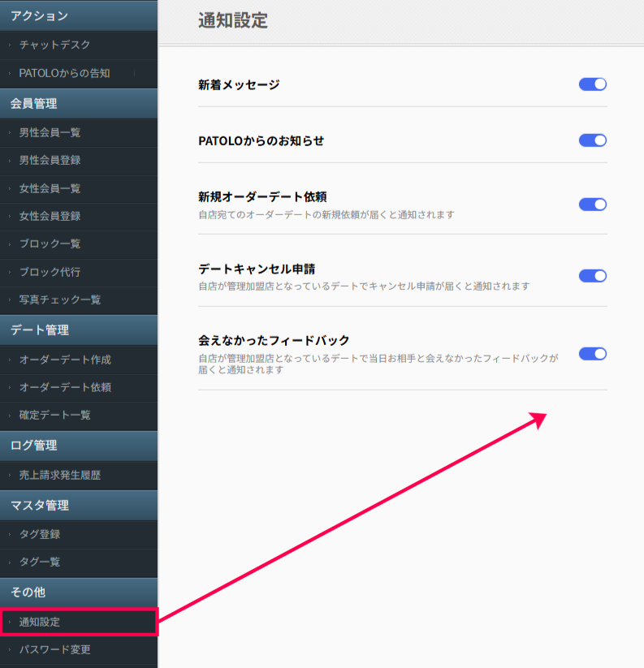Open ブロック一覧 in sidebar
The height and width of the screenshot is (668, 644).
(50, 243)
